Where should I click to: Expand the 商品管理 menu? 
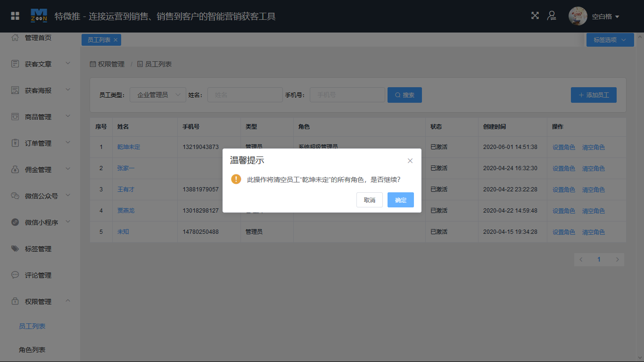pyautogui.click(x=40, y=116)
